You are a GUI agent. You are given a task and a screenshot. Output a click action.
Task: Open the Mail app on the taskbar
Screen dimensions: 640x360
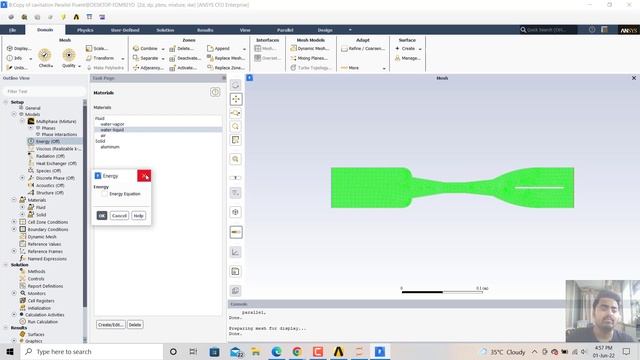pos(236,351)
